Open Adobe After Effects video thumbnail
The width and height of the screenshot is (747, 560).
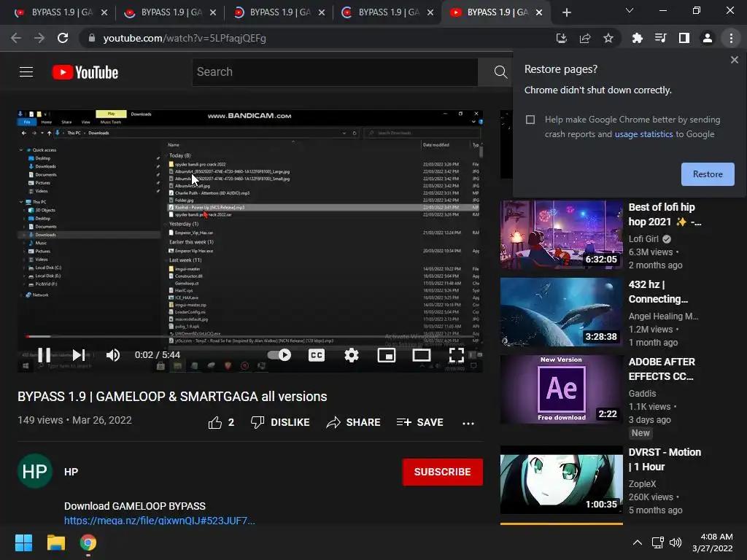point(561,389)
